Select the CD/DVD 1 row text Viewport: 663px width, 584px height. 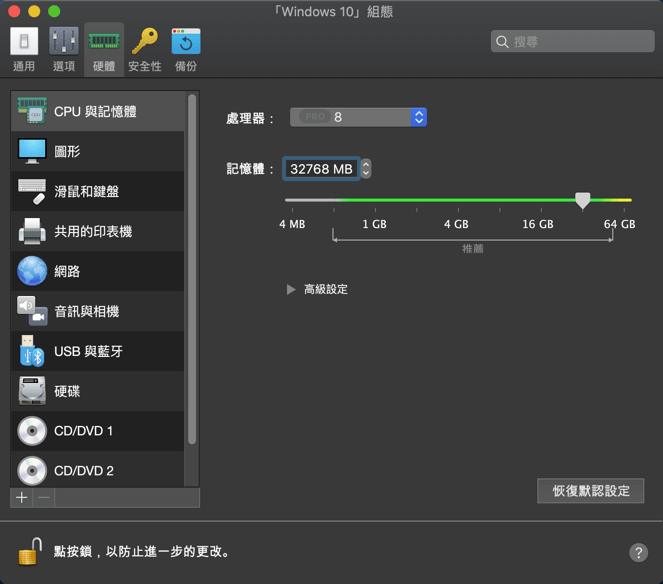click(x=83, y=431)
